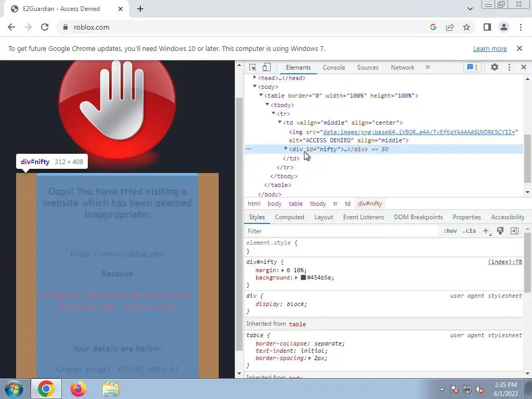
Task: Expand the margin shorthand property
Action: (283, 270)
